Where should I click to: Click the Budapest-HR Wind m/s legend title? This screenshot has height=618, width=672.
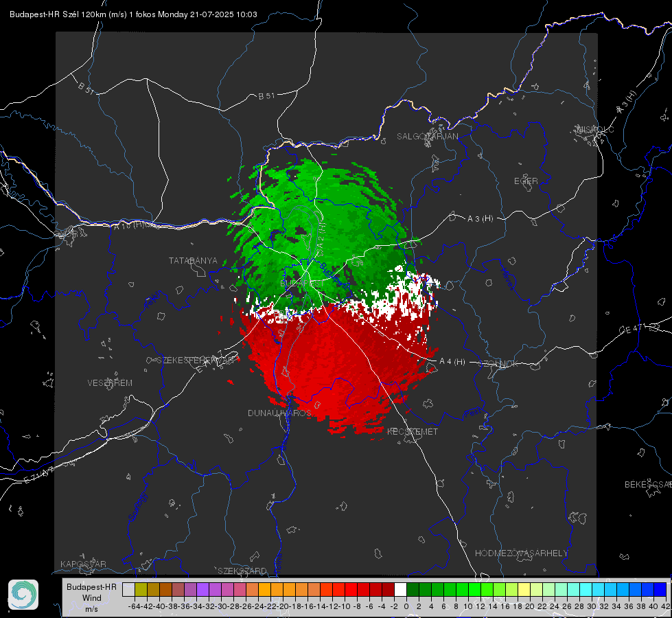pyautogui.click(x=92, y=598)
